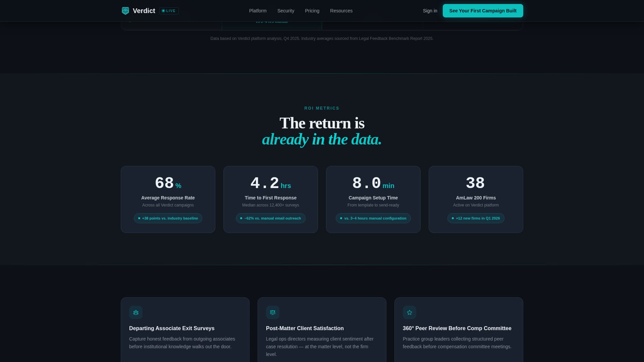The height and width of the screenshot is (362, 644).
Task: Click the star icon on 360° Peer Review card
Action: [x=410, y=312]
